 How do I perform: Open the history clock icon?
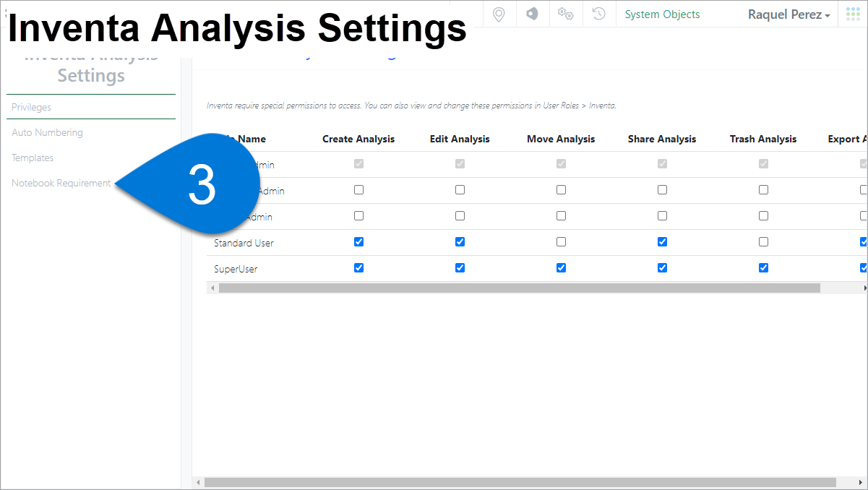(x=598, y=14)
